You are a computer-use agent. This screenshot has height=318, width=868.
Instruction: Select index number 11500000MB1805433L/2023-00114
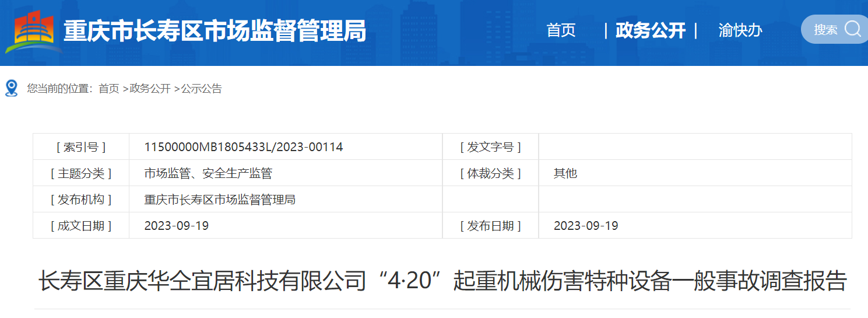coord(244,147)
